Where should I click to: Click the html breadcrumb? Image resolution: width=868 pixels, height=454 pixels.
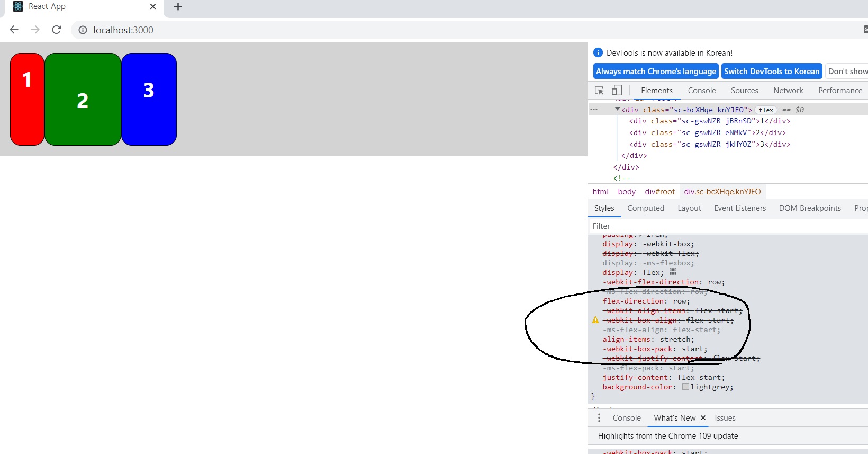[x=600, y=192]
